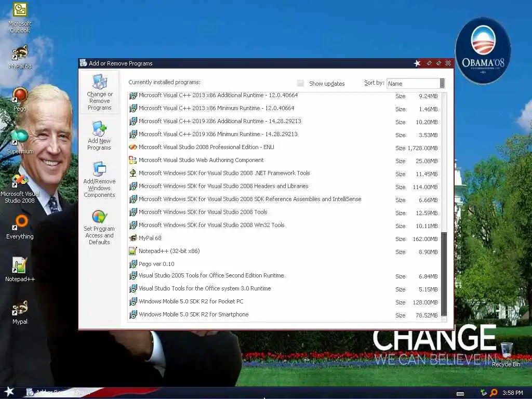Select Visual Studio 2005 Tools for Office Runtime

coord(284,276)
